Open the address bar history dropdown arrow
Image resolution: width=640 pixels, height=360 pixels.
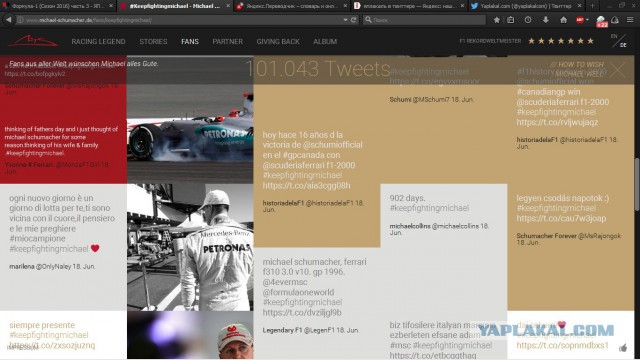click(x=345, y=20)
